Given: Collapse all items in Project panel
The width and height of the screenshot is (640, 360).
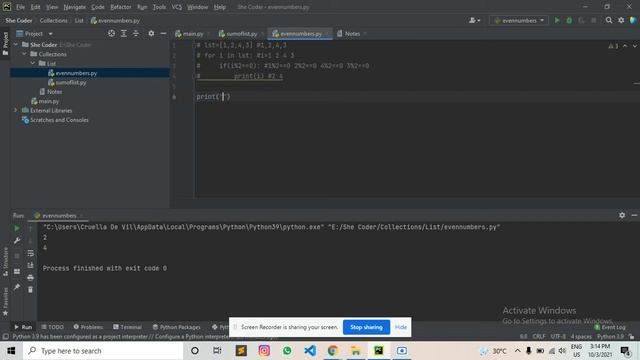Looking at the screenshot, I should tap(136, 33).
